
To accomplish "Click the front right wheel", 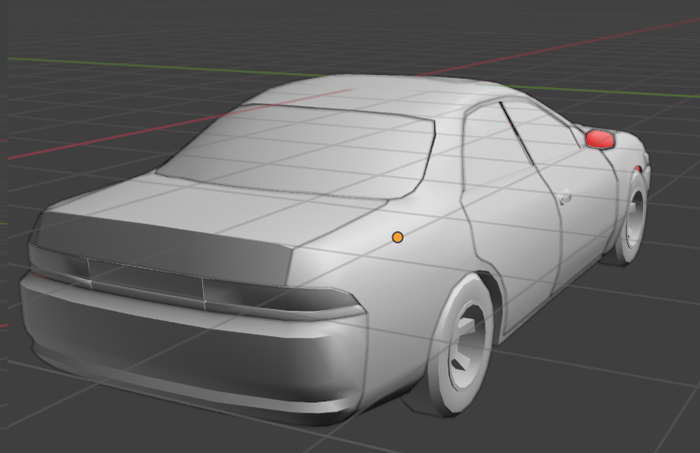I will (631, 222).
